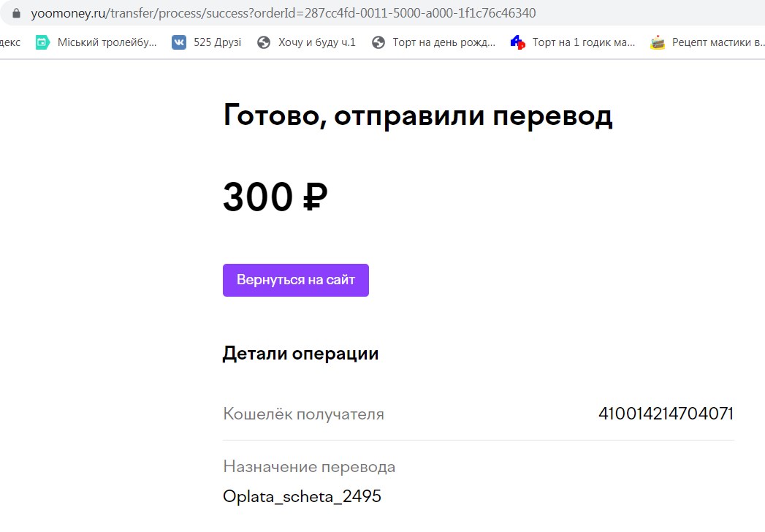This screenshot has height=532, width=765.
Task: Open Торт на день рожд... bookmark text
Action: click(x=444, y=42)
